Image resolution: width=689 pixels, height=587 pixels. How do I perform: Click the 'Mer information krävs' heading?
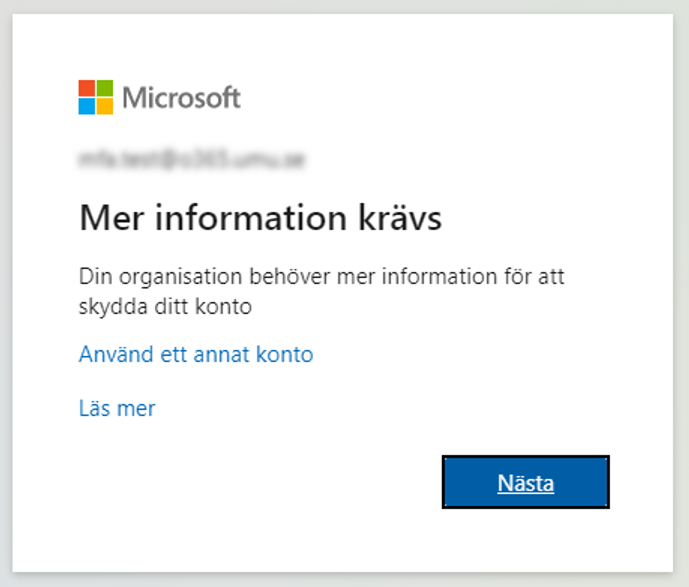261,217
